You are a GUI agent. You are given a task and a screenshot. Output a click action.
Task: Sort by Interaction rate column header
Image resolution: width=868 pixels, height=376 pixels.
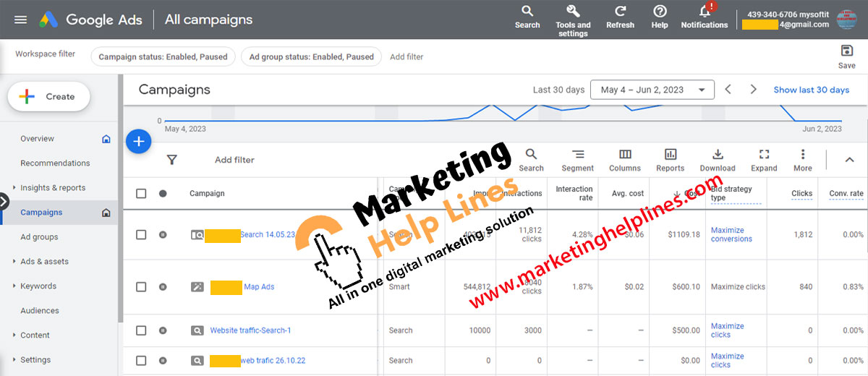pos(574,194)
